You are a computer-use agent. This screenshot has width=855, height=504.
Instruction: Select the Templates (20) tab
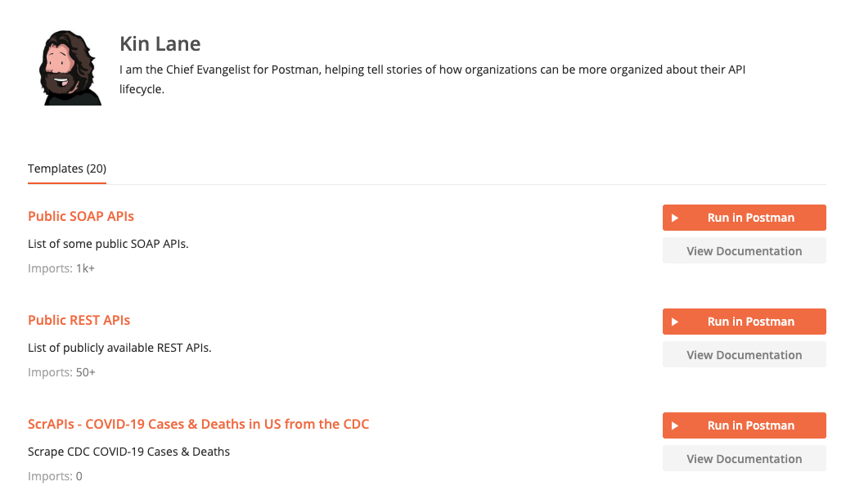pyautogui.click(x=67, y=169)
